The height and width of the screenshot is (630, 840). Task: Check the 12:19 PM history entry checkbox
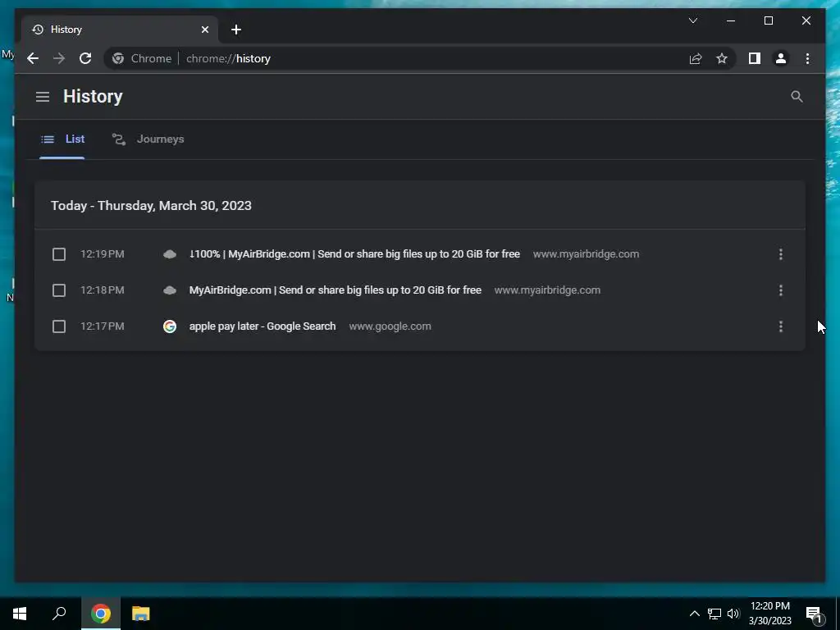click(x=59, y=254)
